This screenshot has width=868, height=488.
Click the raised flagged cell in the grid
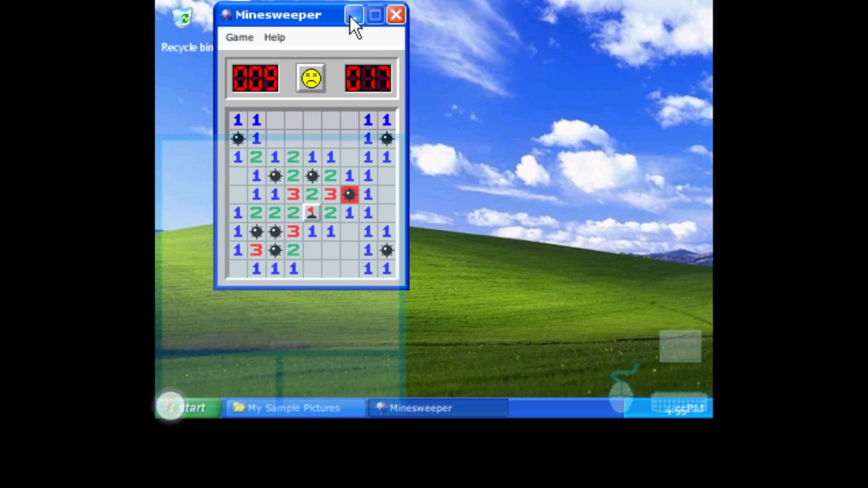tap(312, 213)
